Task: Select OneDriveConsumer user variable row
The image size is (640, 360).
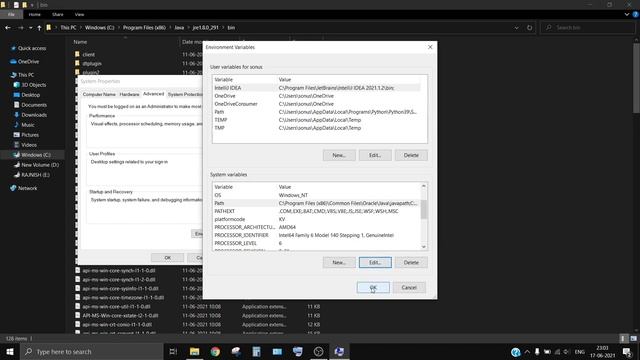Action: click(317, 104)
